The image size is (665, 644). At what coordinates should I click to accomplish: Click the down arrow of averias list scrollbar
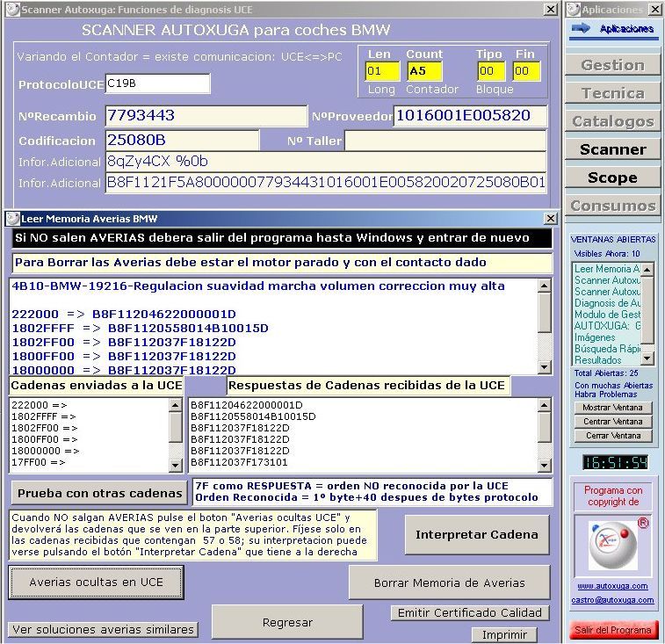(545, 366)
